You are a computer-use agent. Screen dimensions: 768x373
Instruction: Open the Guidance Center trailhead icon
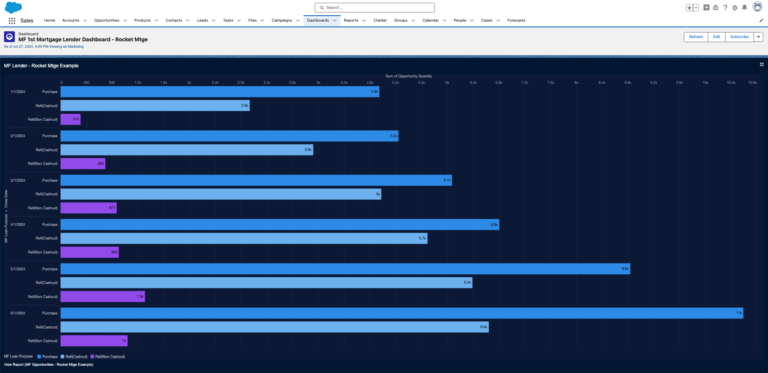(x=716, y=7)
